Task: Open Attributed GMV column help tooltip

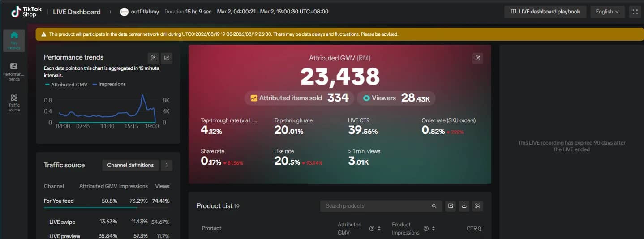Action: 372,229
